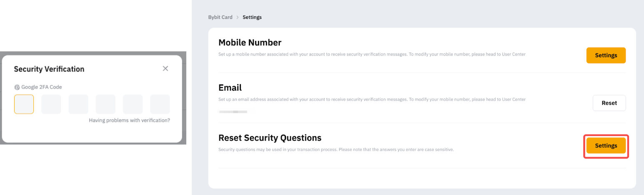Click the Email section heading

coord(230,88)
